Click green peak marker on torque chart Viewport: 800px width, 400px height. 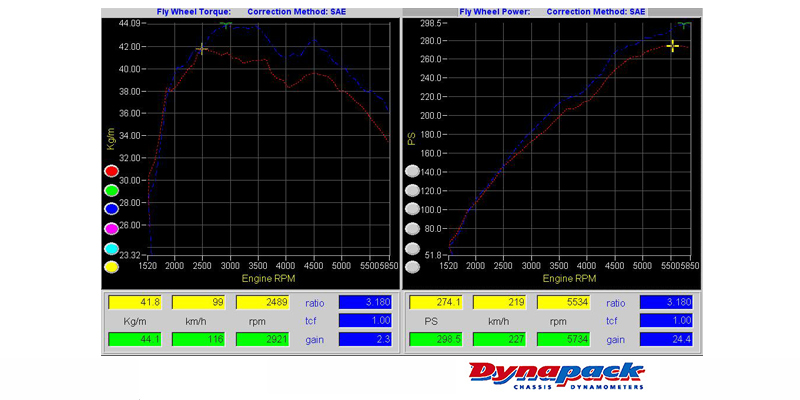point(226,24)
